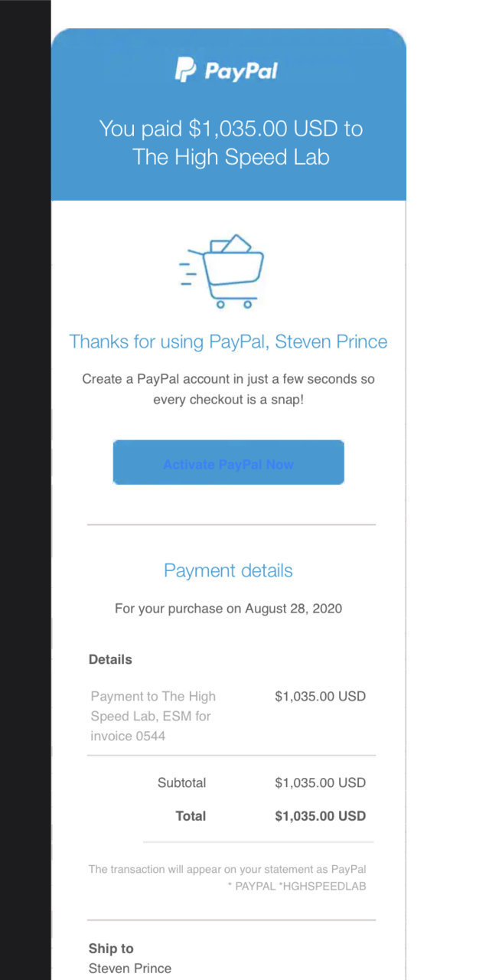Click 'Thanks for using PayPal, Steven Prince' heading
The image size is (502, 980).
(x=228, y=341)
